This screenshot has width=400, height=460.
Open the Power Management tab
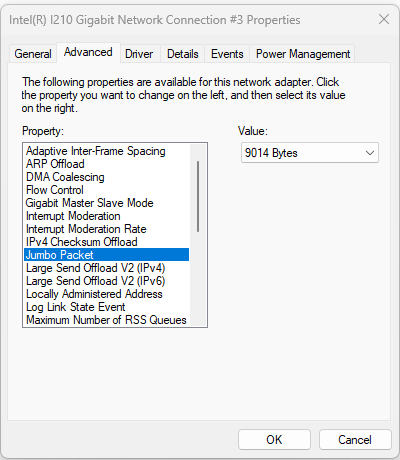(x=303, y=54)
